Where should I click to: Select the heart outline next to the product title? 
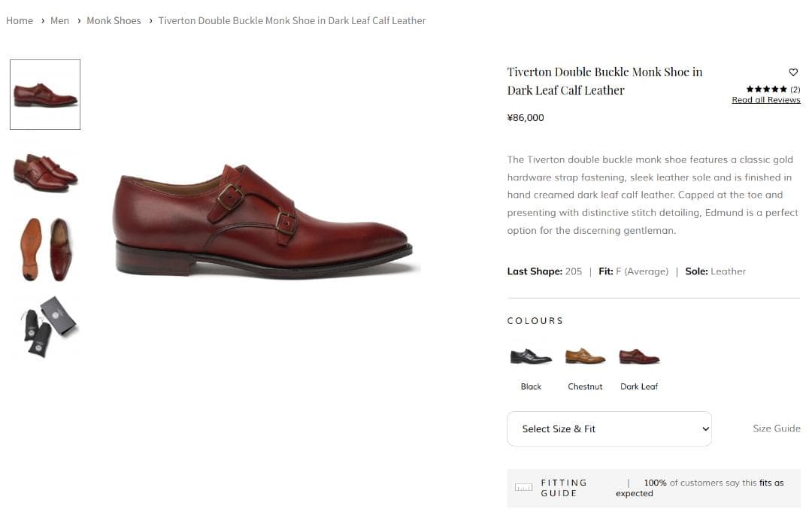click(x=793, y=71)
